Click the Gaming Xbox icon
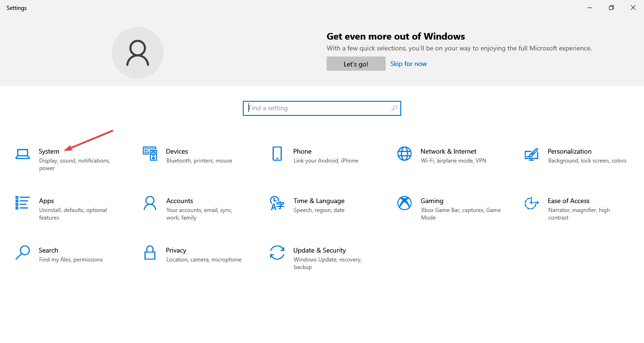The width and height of the screenshot is (644, 343). 405,203
